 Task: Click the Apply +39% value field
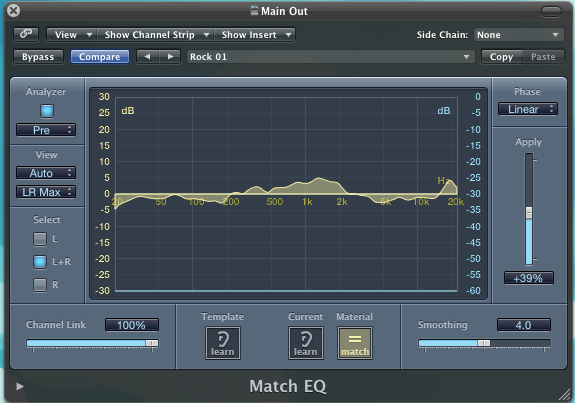pos(528,278)
